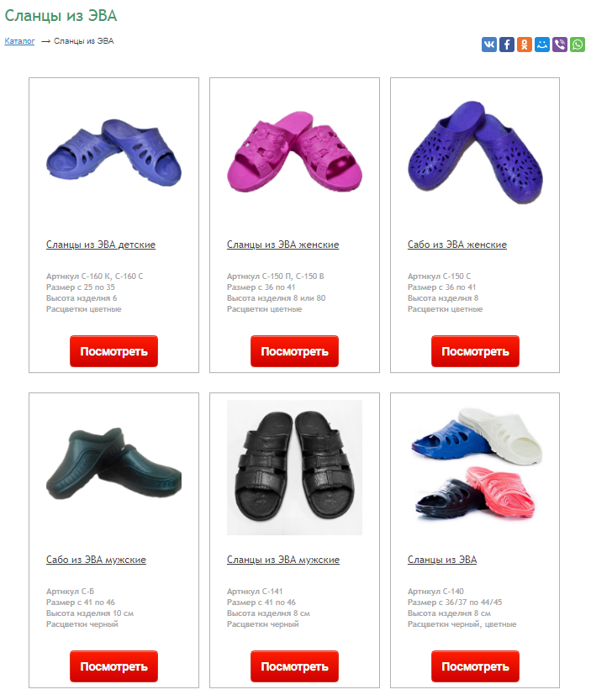Open Сабо из ЭВА мужские link
This screenshot has height=700, width=591.
click(x=96, y=560)
